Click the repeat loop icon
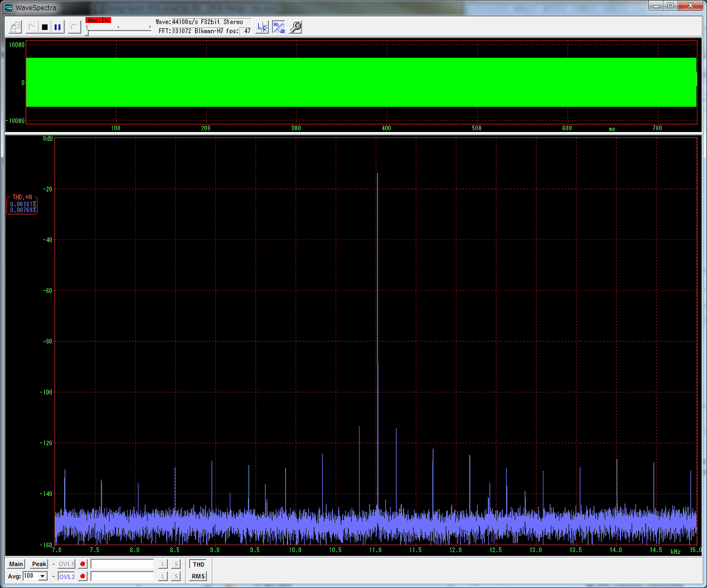 coord(74,27)
